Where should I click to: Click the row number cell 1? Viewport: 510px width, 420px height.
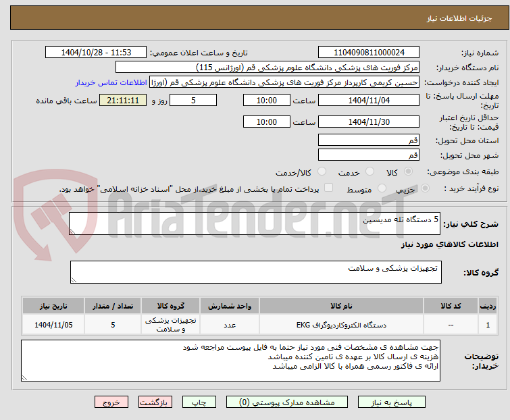pos(488,325)
